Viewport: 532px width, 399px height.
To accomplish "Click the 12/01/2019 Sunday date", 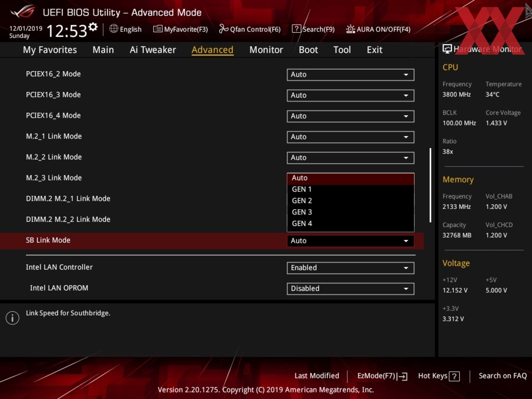I will tap(25, 32).
